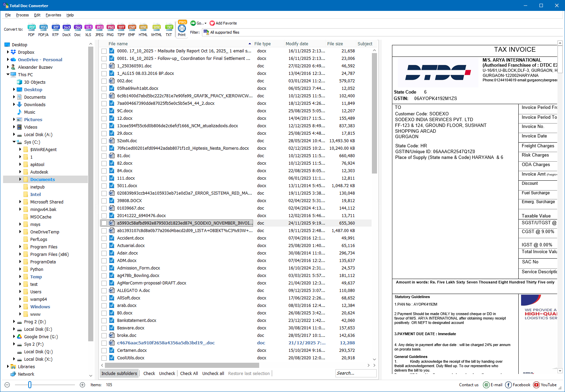This screenshot has width=565, height=392.
Task: Enable the checkbox for CoolUtils.docx
Action: [x=104, y=358]
